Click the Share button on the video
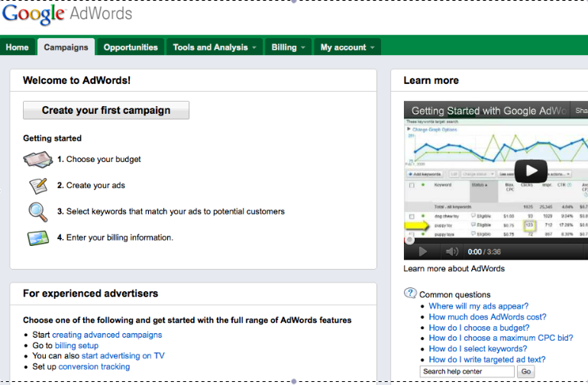Viewport: 588px width, 385px height. tap(580, 110)
